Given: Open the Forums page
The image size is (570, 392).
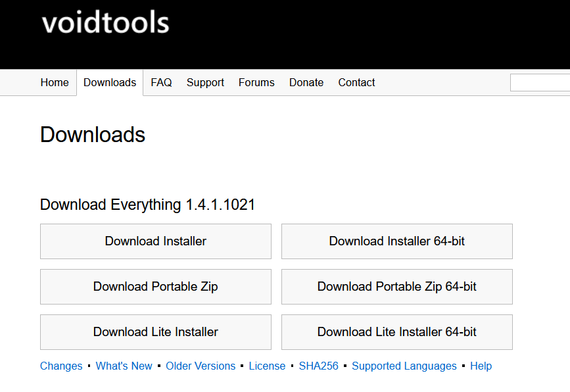Looking at the screenshot, I should click(256, 82).
